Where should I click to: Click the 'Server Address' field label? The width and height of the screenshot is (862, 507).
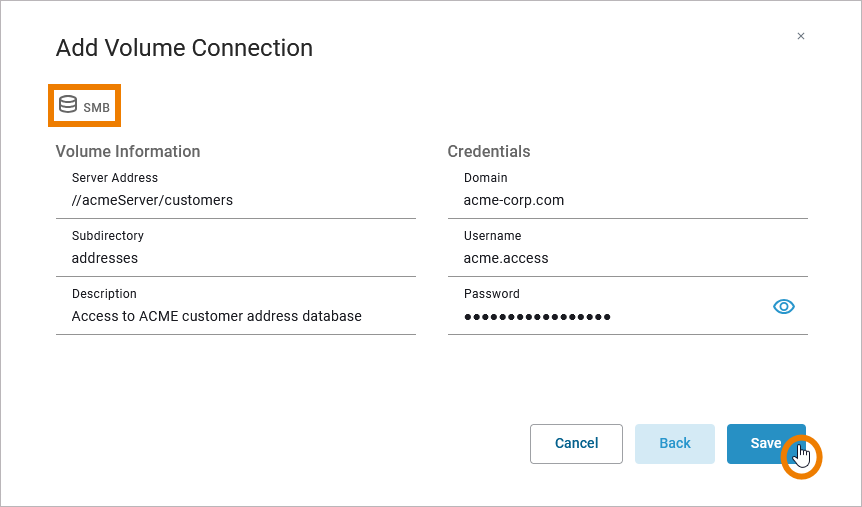pos(115,178)
